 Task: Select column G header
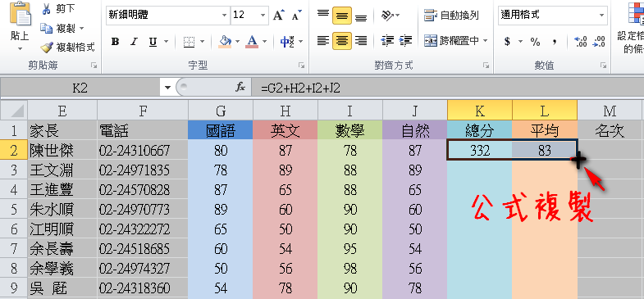tap(221, 111)
